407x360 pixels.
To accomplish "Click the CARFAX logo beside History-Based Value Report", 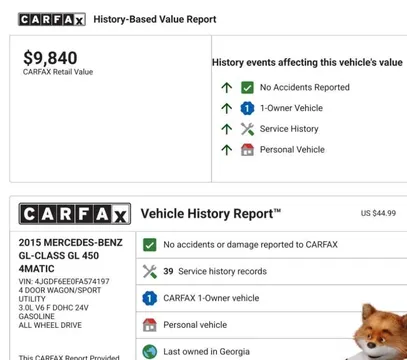I will [52, 19].
